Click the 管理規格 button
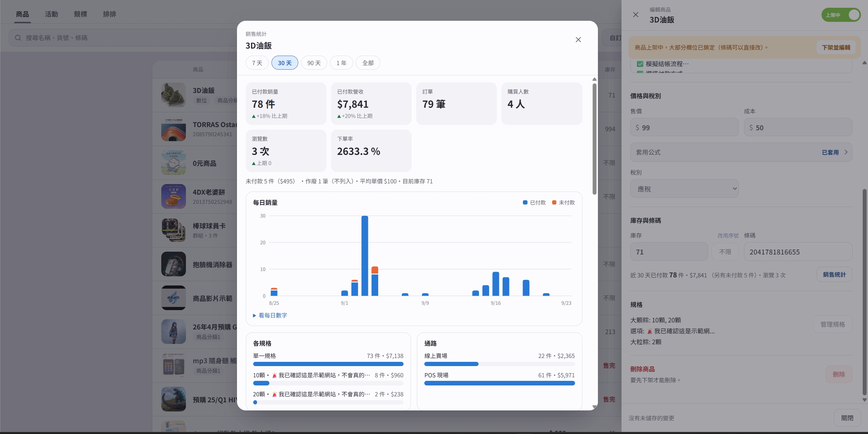868x434 pixels. [x=832, y=324]
